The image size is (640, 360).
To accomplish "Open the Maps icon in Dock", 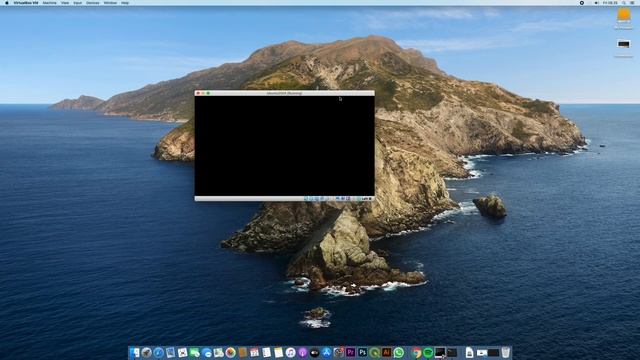I will [x=218, y=352].
